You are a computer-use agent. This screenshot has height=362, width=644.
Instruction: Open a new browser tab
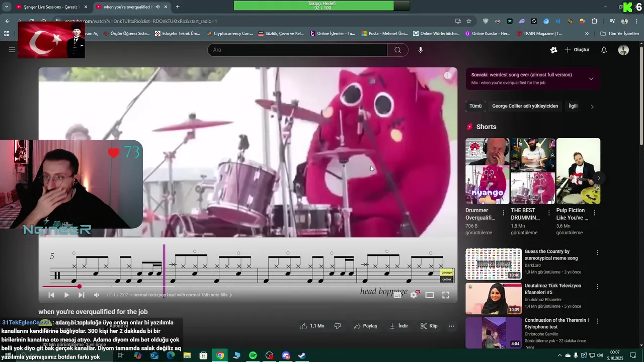click(x=178, y=7)
